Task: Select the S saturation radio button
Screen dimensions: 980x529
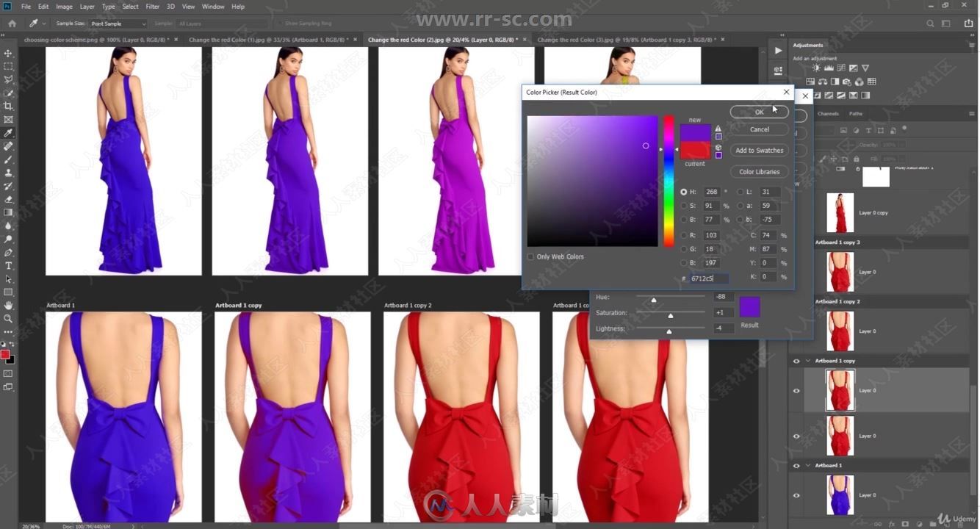Action: [x=684, y=206]
